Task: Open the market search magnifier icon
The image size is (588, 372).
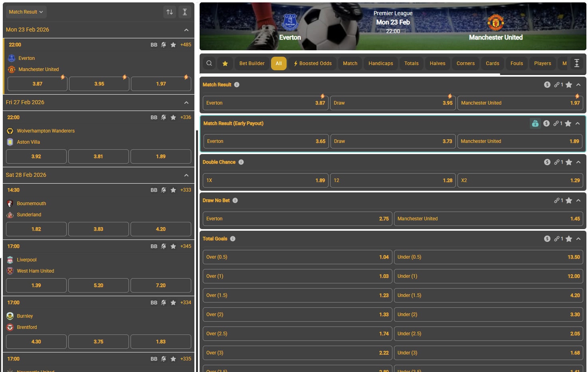Action: point(209,63)
